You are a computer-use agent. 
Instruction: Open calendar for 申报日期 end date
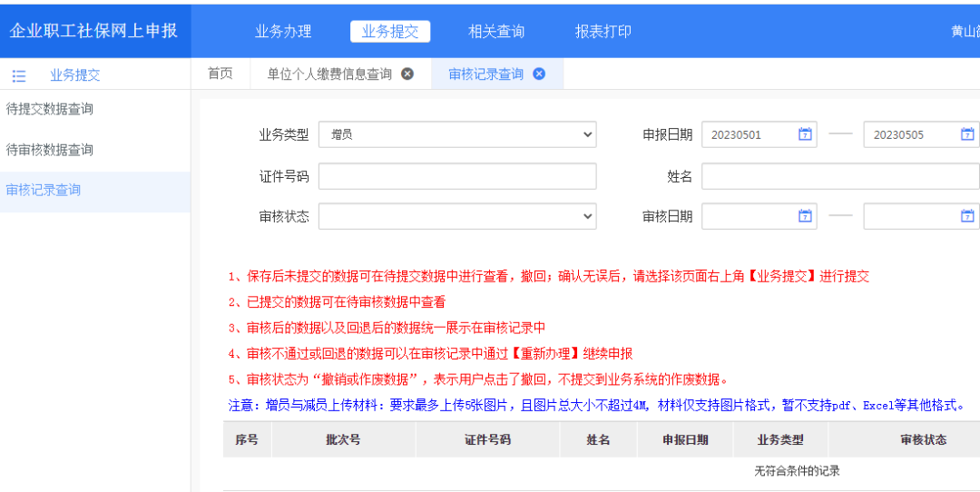[967, 133]
